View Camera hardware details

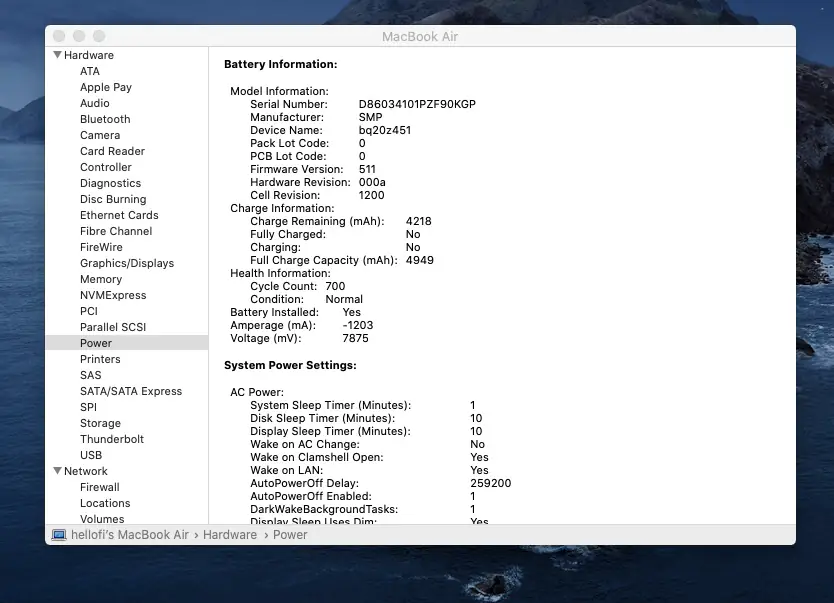[100, 135]
